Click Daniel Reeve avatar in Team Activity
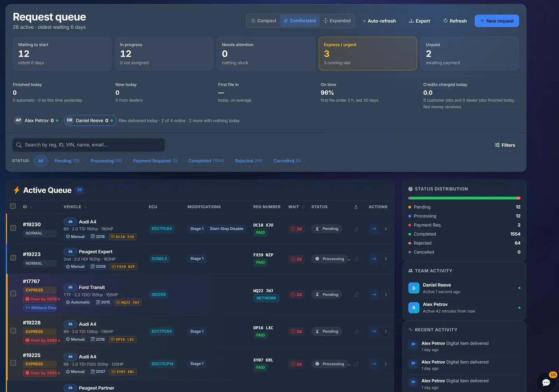 click(414, 288)
